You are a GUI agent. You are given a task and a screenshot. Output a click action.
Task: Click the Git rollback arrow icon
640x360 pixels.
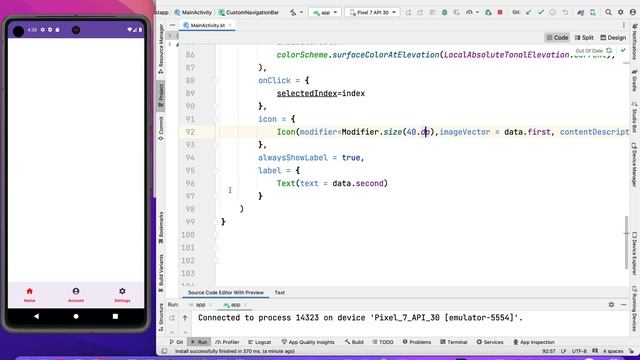click(x=565, y=13)
